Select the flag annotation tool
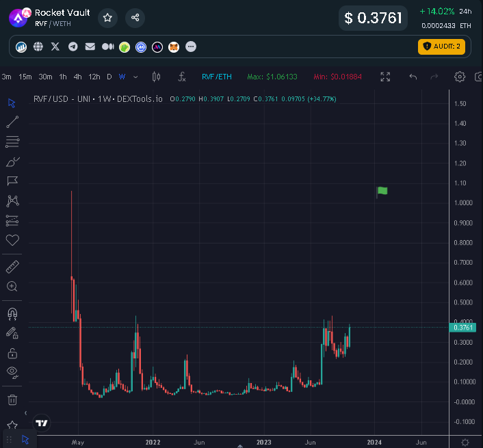483x448 pixels. (12, 181)
